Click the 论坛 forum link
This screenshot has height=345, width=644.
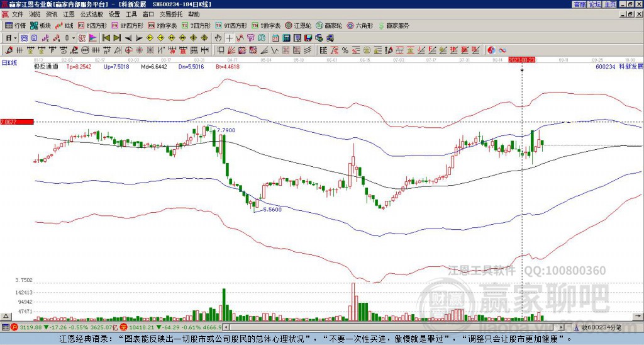[595, 4]
